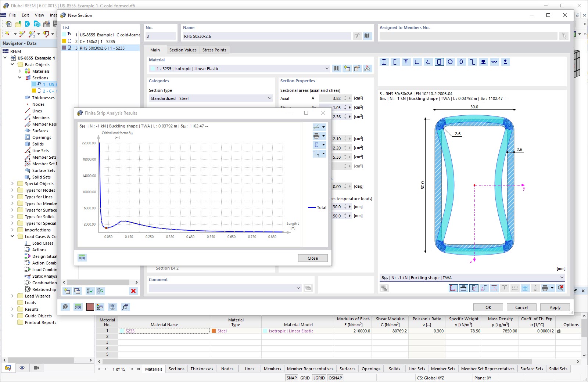Click the section Name input field
Image resolution: width=588 pixels, height=382 pixels.
click(266, 36)
